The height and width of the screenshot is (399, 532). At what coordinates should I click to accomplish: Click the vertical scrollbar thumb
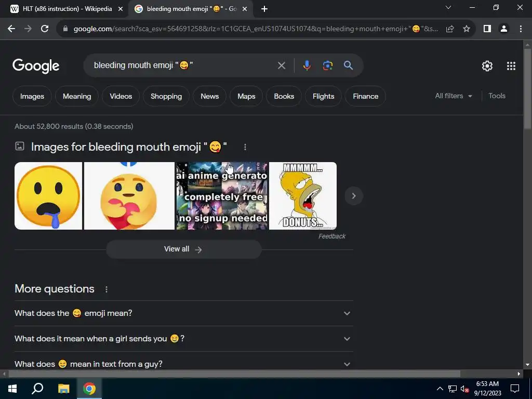point(527,89)
